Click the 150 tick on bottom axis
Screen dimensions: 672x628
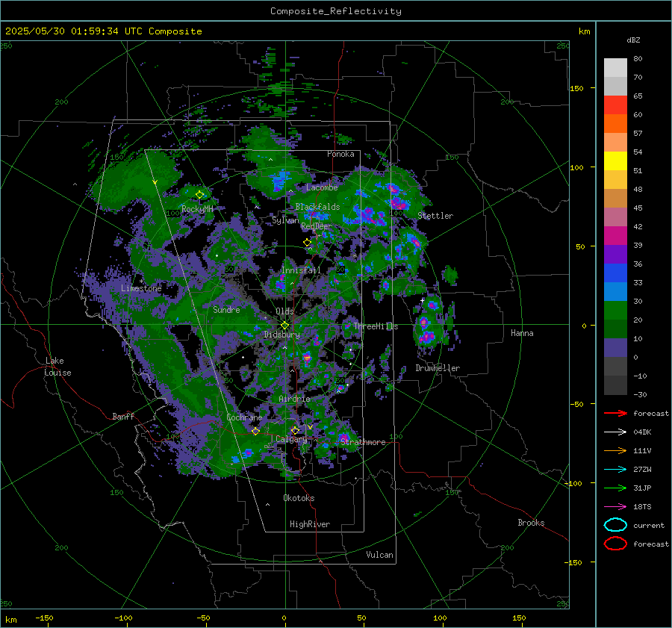point(519,618)
